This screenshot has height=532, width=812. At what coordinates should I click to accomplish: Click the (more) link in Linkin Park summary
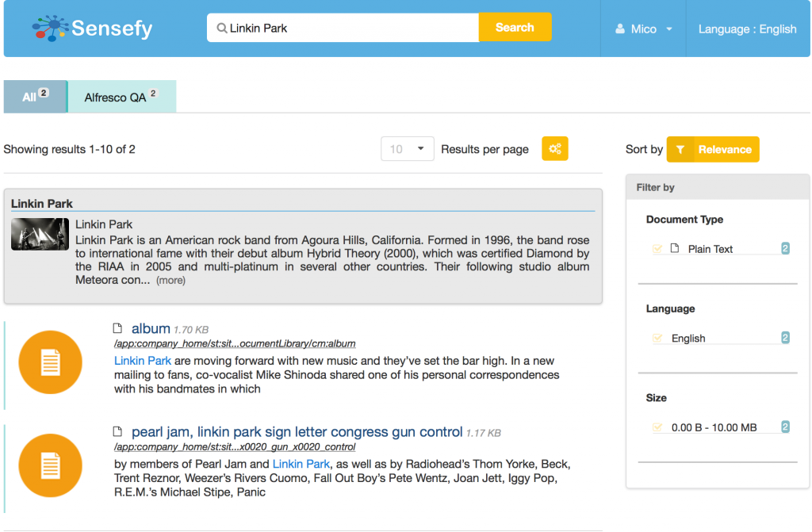(171, 280)
